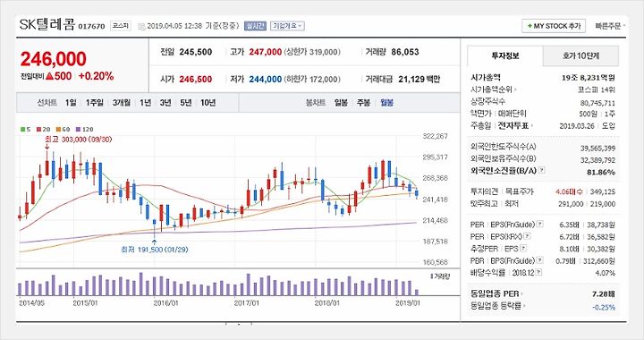
Task: Select the 주봉 weekly candle chart
Action: 363,103
